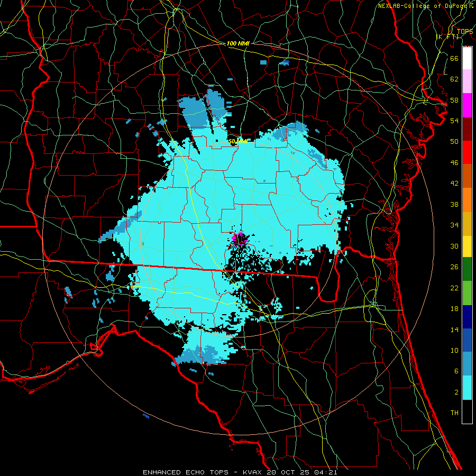The height and width of the screenshot is (476, 476).
Task: Click the "18" scale label
Action: (x=454, y=309)
